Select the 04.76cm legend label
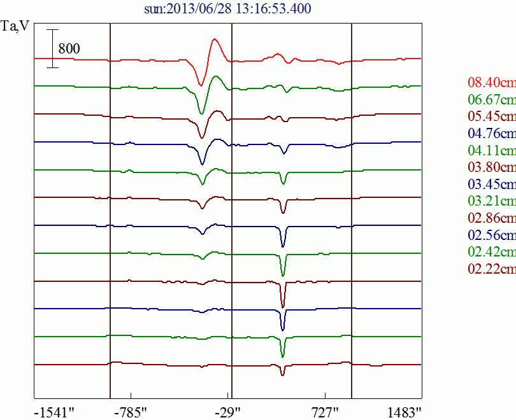Screen dimensions: 516x420 pos(492,133)
